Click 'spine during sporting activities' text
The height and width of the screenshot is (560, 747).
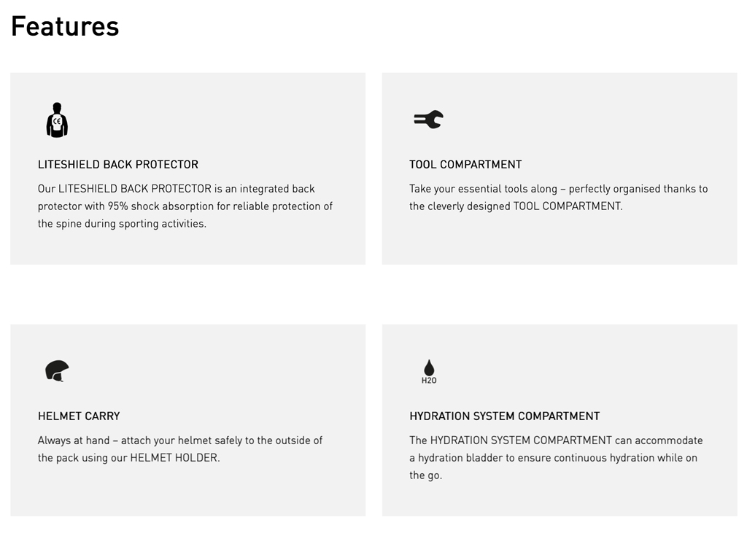(x=131, y=224)
